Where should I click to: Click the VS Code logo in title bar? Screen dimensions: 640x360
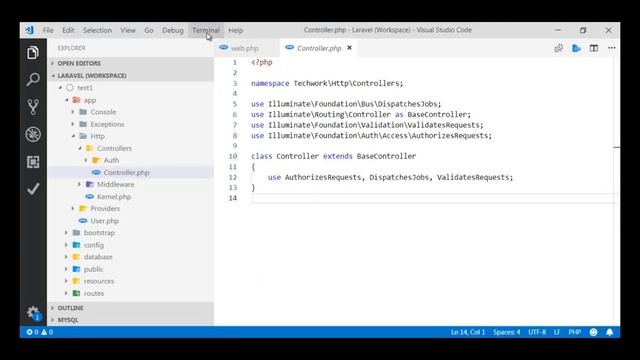[30, 30]
